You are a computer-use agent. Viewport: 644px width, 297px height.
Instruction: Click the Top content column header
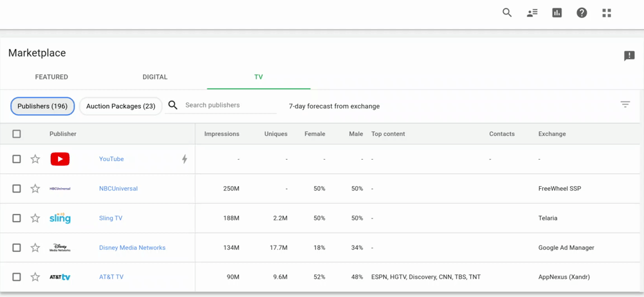pos(388,134)
